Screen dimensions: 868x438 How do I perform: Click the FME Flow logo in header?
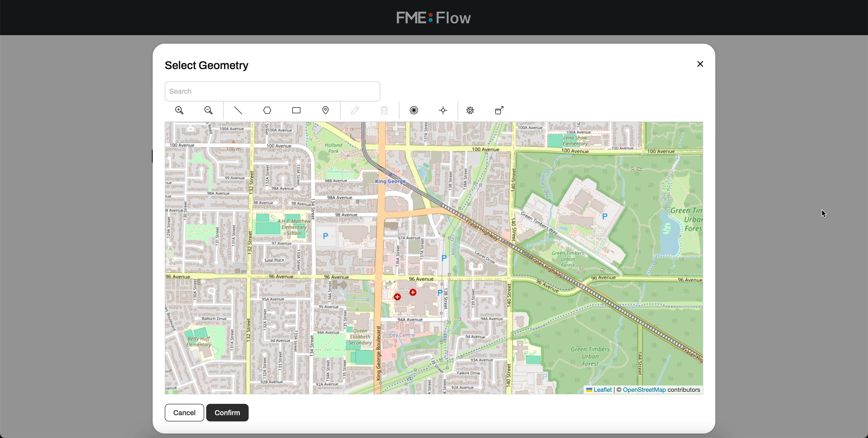tap(434, 18)
